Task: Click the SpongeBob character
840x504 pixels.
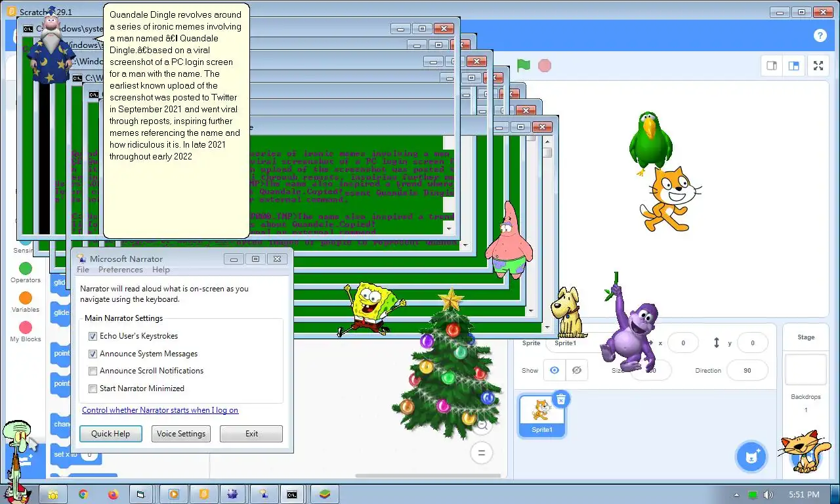Action: click(x=370, y=308)
